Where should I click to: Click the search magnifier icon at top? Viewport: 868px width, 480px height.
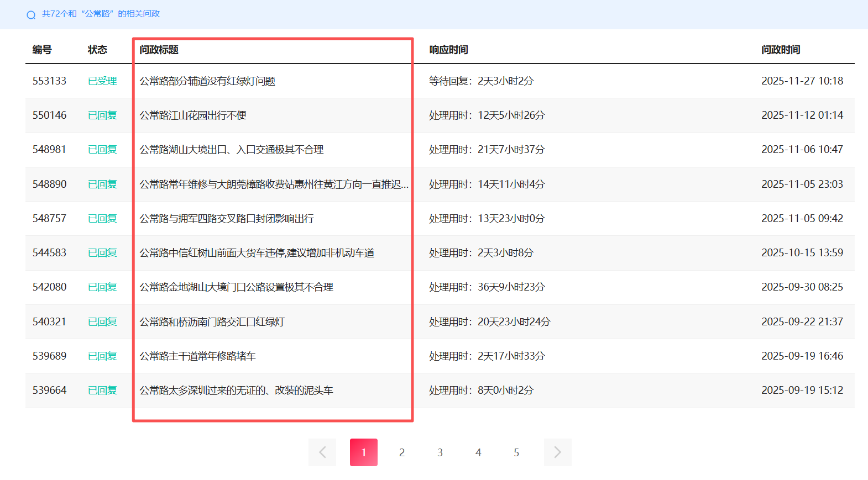31,15
